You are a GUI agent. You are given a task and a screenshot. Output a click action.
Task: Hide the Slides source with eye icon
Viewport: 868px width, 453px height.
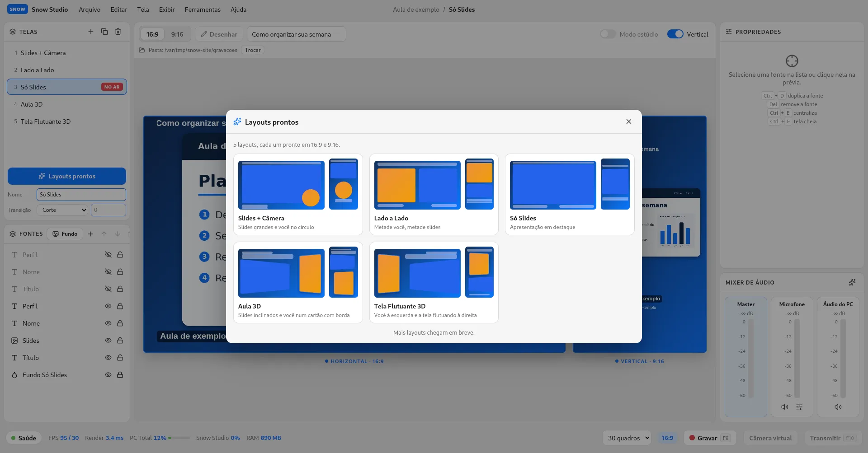pos(108,341)
